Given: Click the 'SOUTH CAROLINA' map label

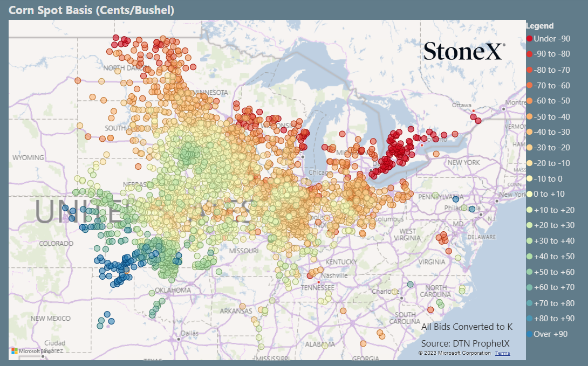Looking at the screenshot, I should (x=405, y=318).
